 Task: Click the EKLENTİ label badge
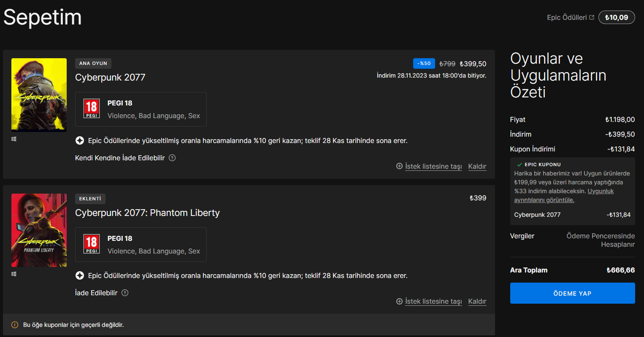click(90, 199)
